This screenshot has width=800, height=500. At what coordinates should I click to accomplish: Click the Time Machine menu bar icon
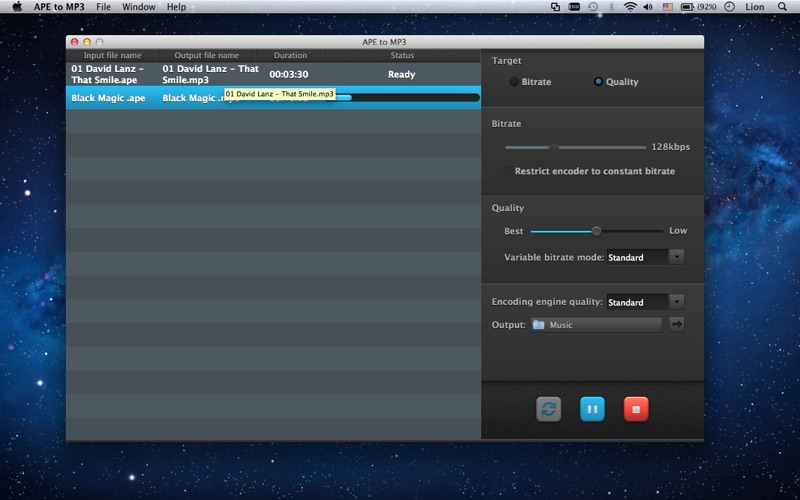tap(593, 7)
